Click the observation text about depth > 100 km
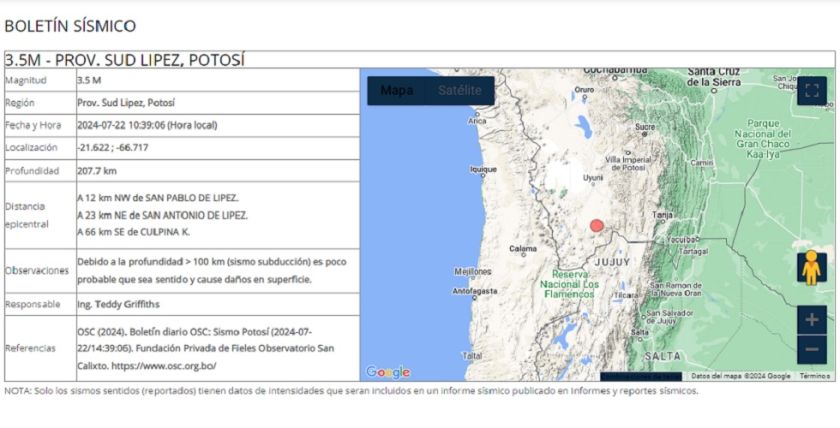This screenshot has width=840, height=428. pyautogui.click(x=212, y=271)
